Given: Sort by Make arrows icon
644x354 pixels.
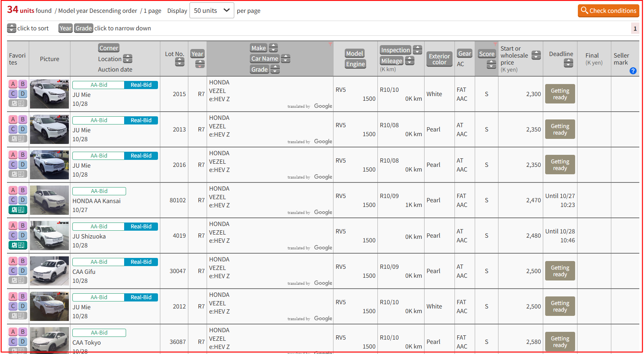Looking at the screenshot, I should coord(274,48).
